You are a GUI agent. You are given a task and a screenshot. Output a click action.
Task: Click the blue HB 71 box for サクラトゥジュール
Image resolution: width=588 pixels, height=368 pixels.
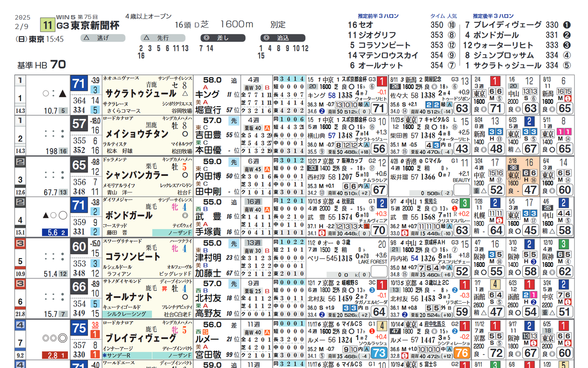tap(79, 84)
